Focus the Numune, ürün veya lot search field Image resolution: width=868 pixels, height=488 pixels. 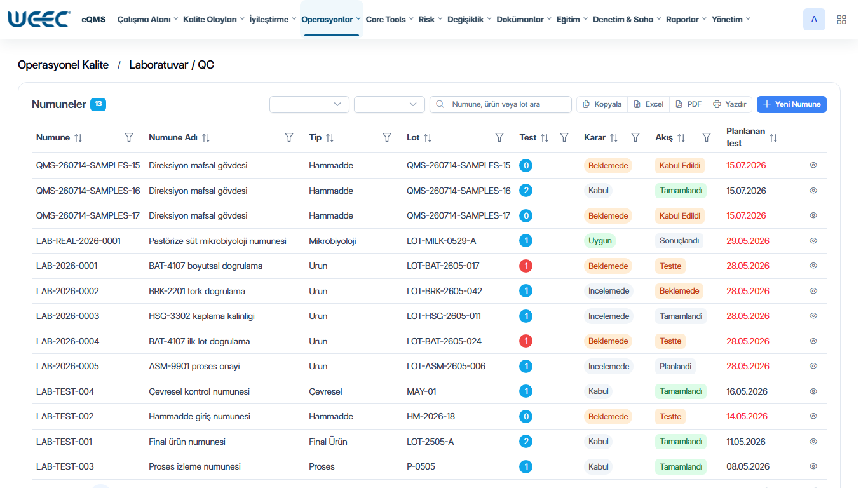point(501,104)
